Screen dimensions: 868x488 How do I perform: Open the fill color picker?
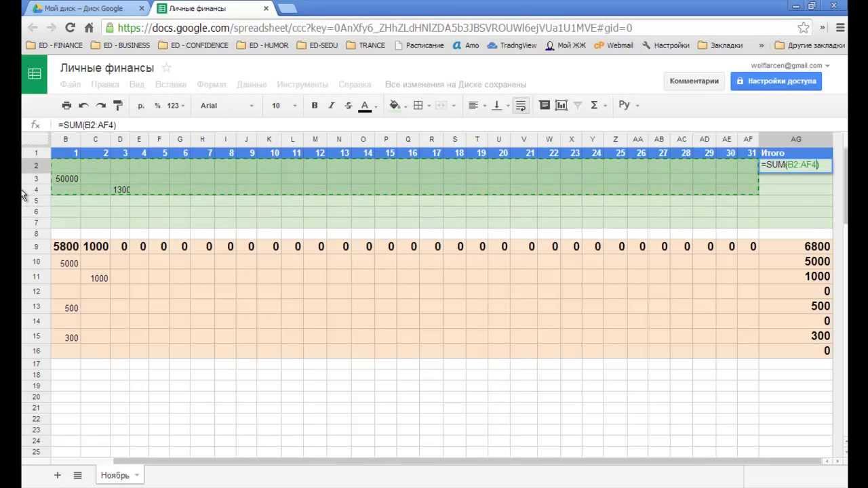pyautogui.click(x=397, y=106)
